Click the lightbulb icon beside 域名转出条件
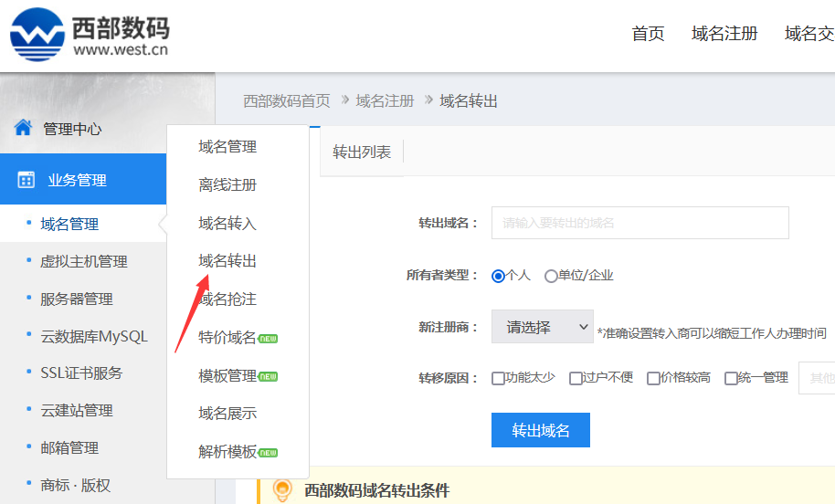The height and width of the screenshot is (504, 835). click(x=283, y=490)
